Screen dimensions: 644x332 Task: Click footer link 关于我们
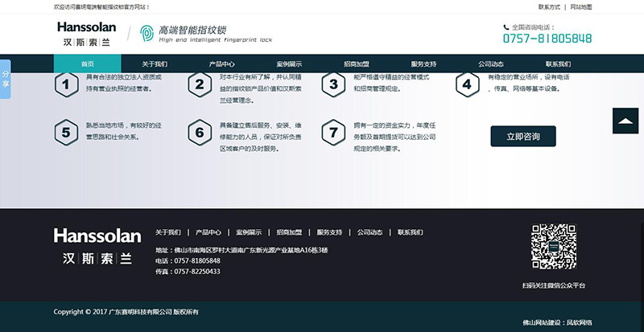(x=168, y=232)
